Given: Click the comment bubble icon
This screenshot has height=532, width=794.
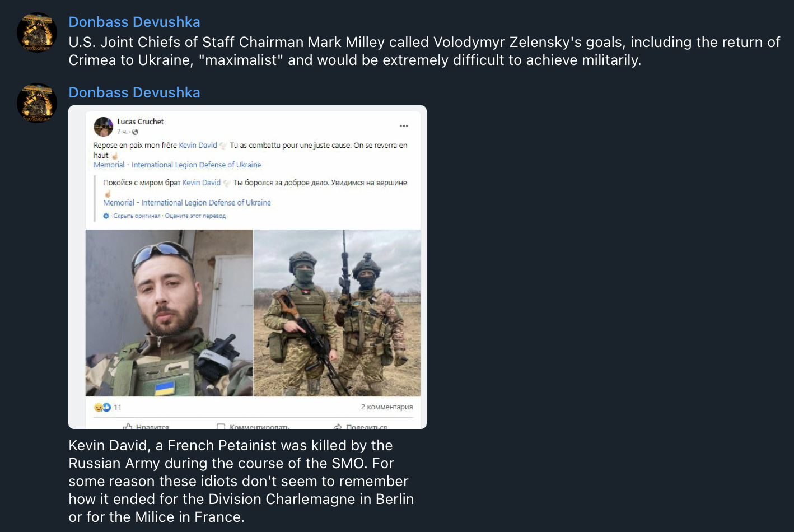Looking at the screenshot, I should pyautogui.click(x=221, y=427).
